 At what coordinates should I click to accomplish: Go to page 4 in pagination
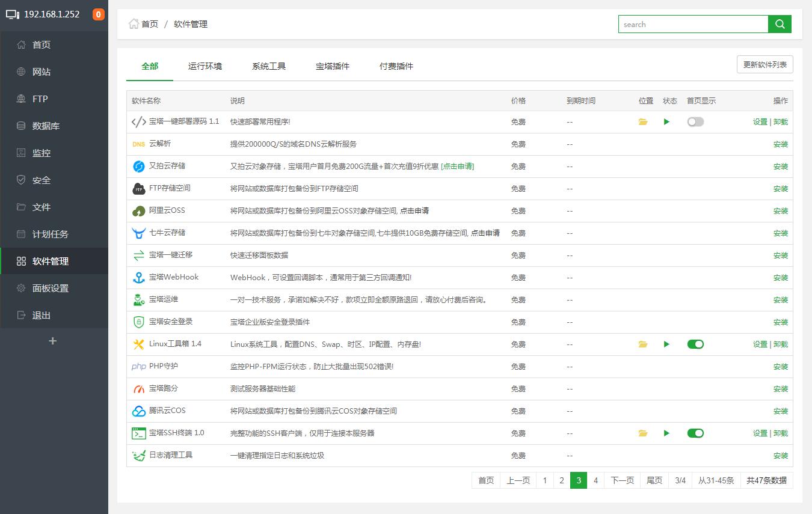click(595, 480)
